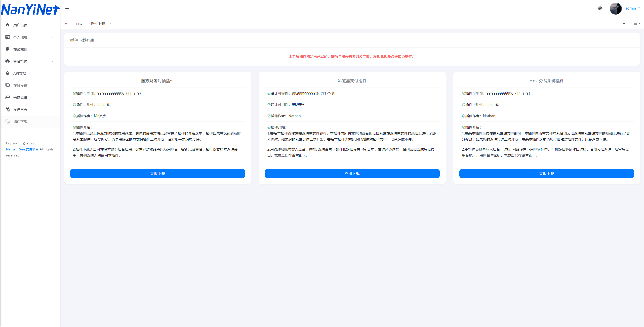Open the tab options dropdown menu
Screen dimensions: 644x327
point(637,23)
